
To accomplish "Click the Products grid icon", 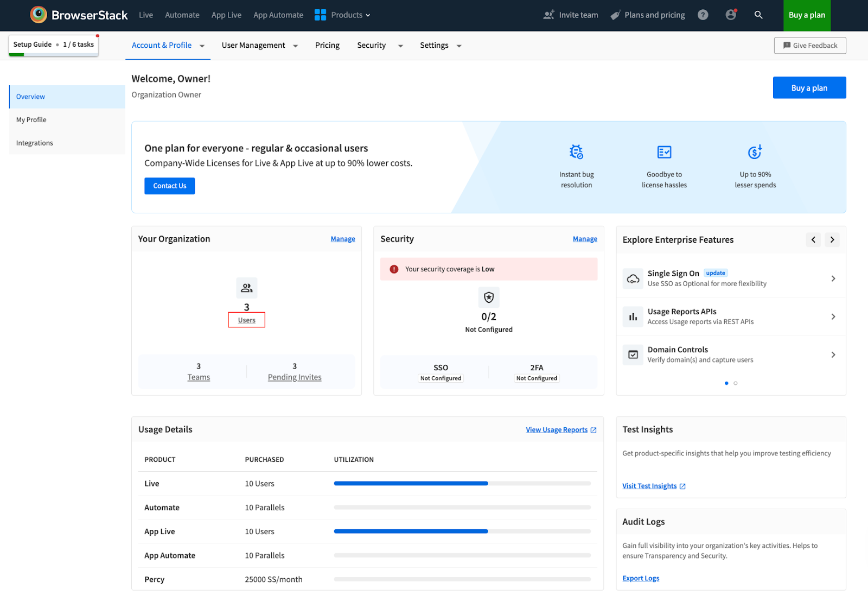I will pyautogui.click(x=320, y=15).
